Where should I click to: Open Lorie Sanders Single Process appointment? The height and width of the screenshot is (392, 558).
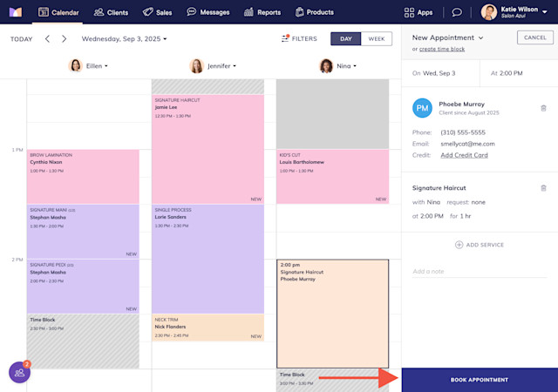pyautogui.click(x=208, y=259)
